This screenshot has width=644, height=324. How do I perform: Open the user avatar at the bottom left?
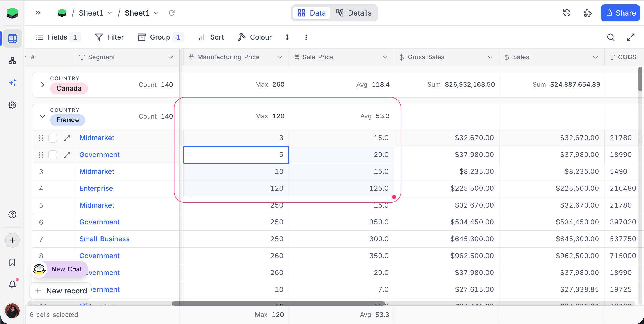coord(12,311)
